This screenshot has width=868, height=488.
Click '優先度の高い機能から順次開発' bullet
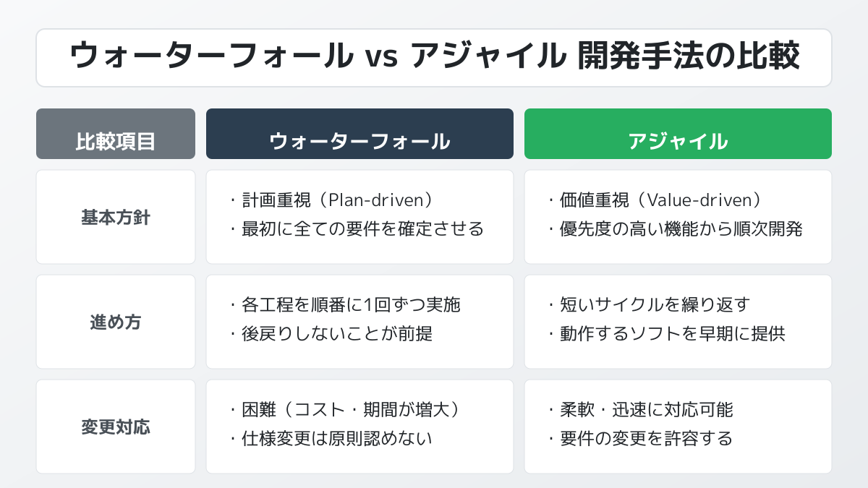(681, 230)
